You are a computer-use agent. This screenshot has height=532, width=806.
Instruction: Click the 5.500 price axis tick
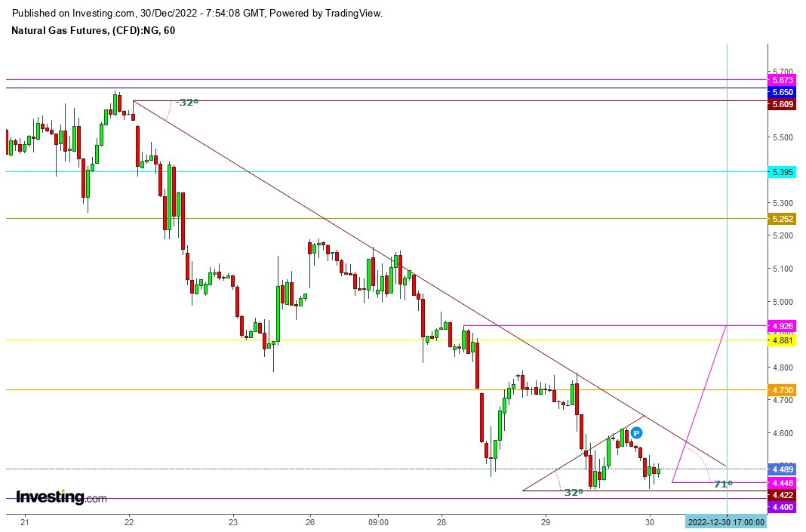(783, 138)
